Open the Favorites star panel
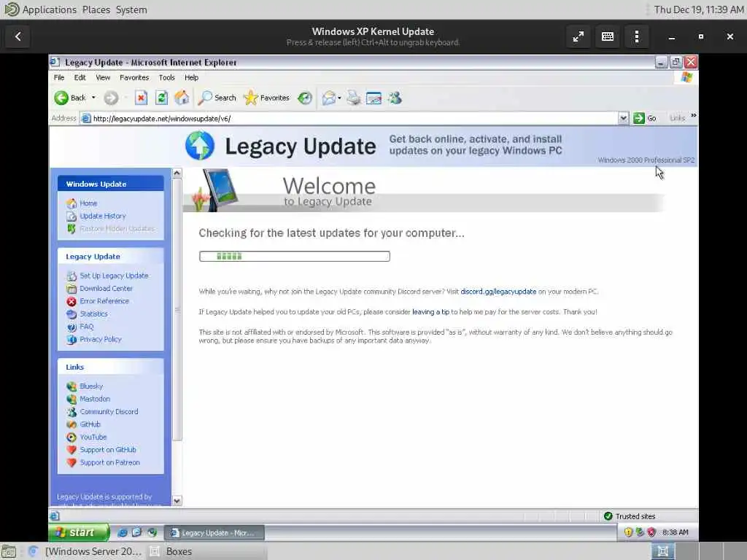The width and height of the screenshot is (747, 560). (x=266, y=98)
